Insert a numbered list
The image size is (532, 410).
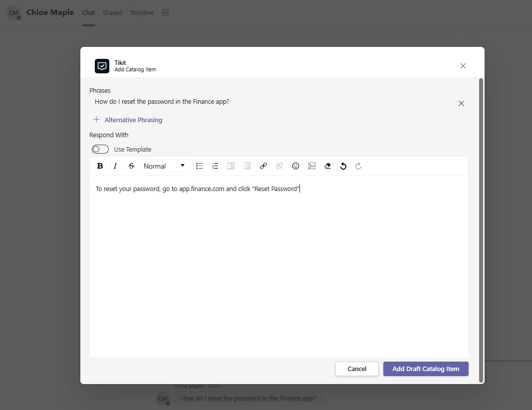pos(215,166)
